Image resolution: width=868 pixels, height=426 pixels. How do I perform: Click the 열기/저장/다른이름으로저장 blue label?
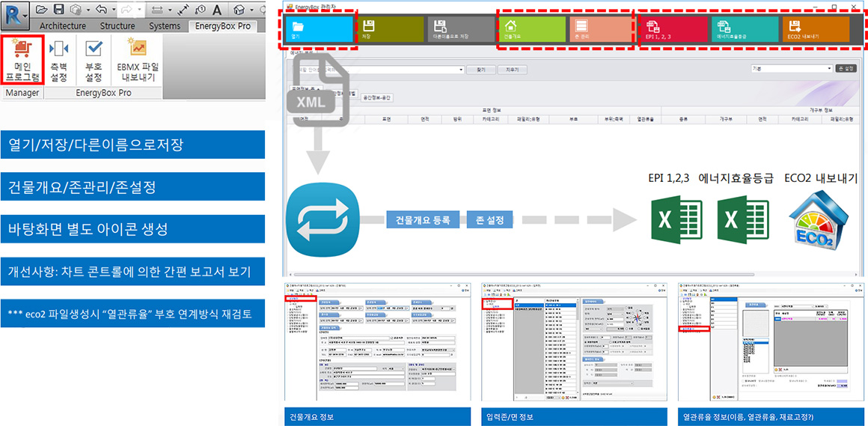pyautogui.click(x=133, y=144)
